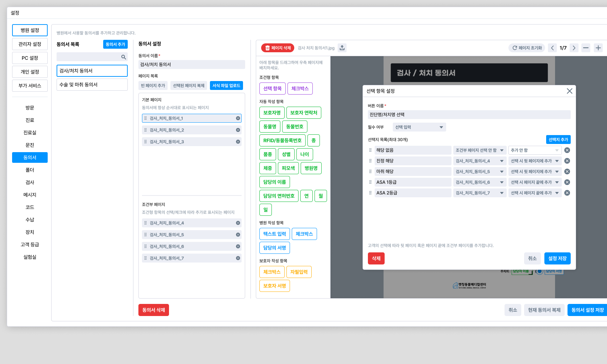Image resolution: width=607 pixels, height=364 pixels.
Task: Delete the 마취 해당 option row
Action: coord(567,171)
